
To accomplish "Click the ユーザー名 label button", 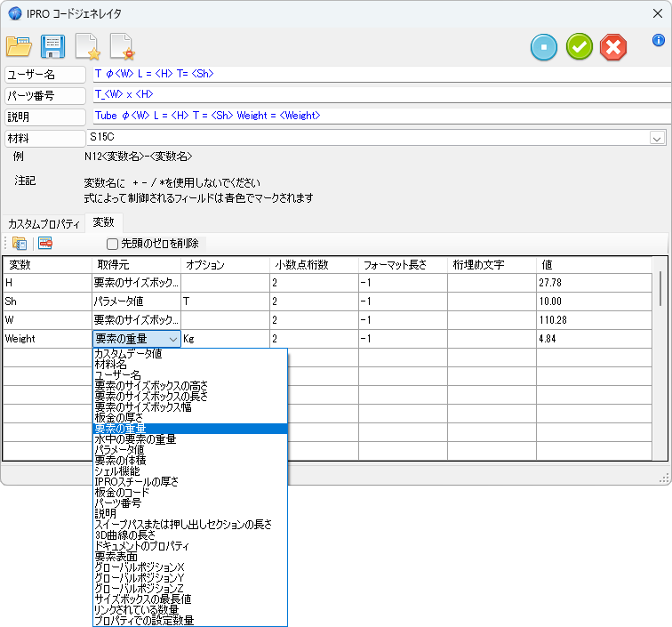I will (45, 75).
